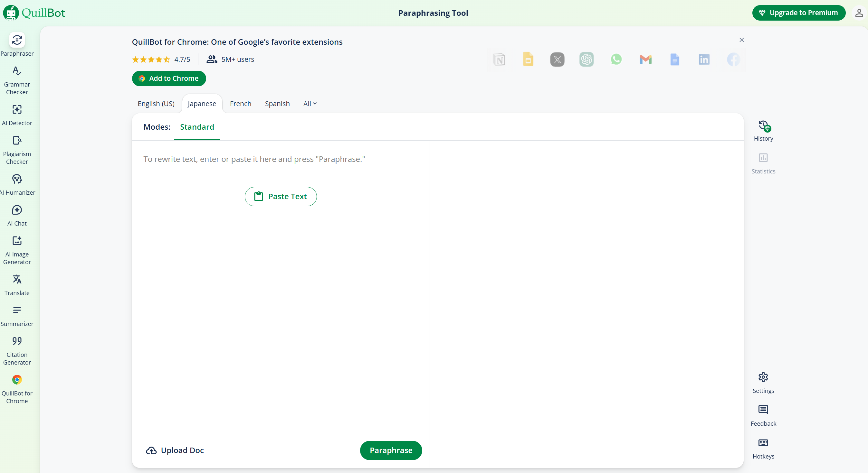Open the Grammar Checker tool
Screen dimensions: 868x473
(x=17, y=80)
